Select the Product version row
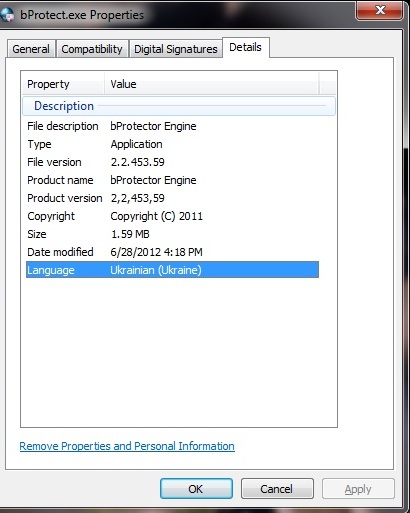This screenshot has height=513, width=410. click(x=172, y=198)
